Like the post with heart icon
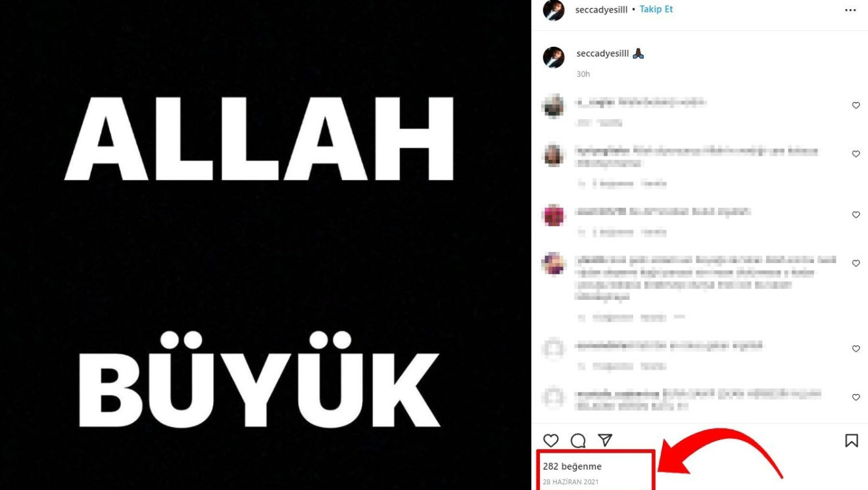868x490 pixels. point(551,441)
